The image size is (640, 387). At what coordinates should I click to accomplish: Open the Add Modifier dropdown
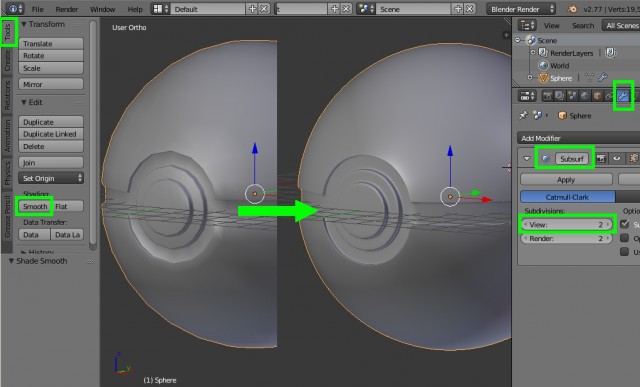(x=579, y=138)
